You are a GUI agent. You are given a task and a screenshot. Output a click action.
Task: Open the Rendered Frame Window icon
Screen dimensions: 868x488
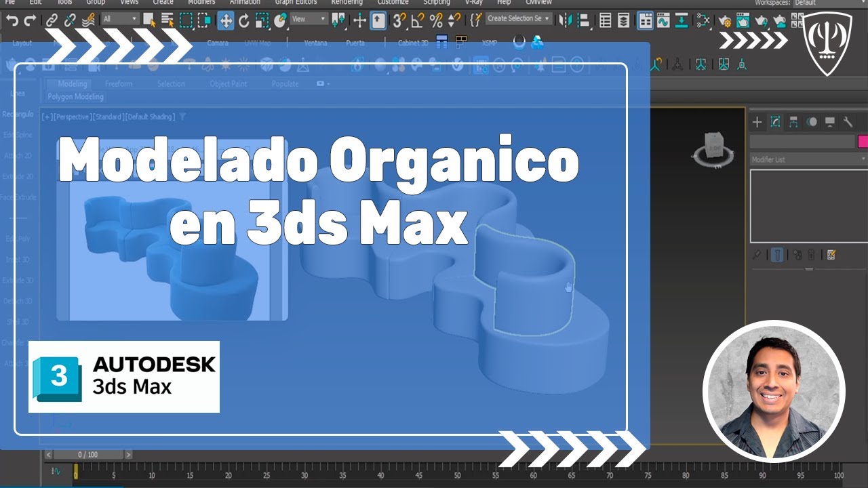point(743,20)
